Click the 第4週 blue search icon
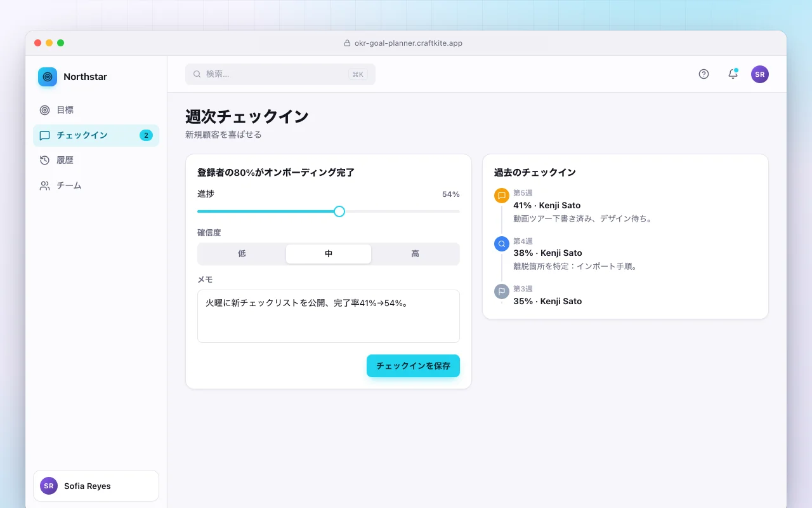 (x=502, y=244)
